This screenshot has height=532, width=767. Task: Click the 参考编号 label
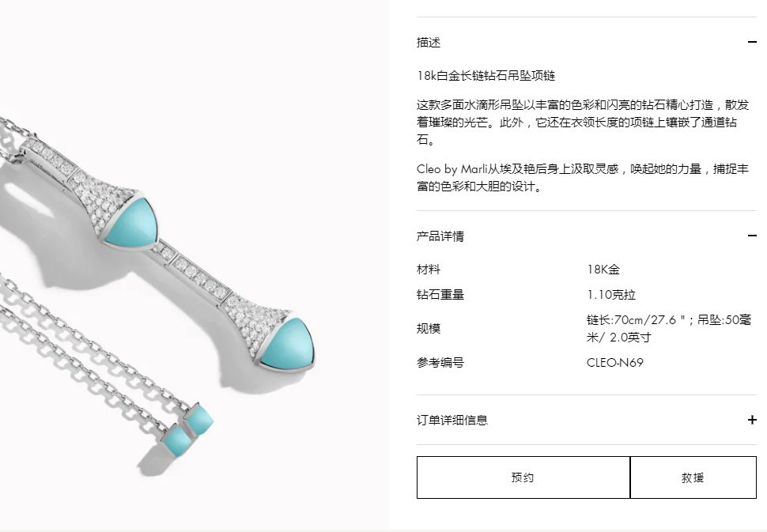coord(440,363)
